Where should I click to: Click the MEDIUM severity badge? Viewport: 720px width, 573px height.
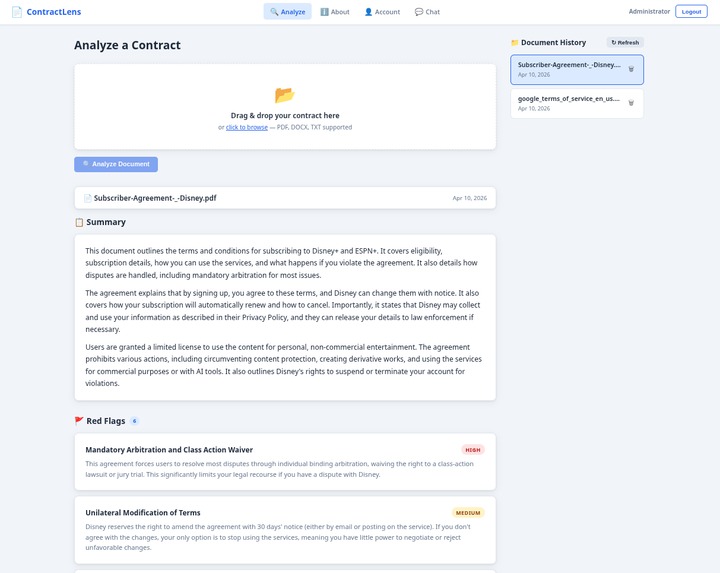click(x=468, y=513)
